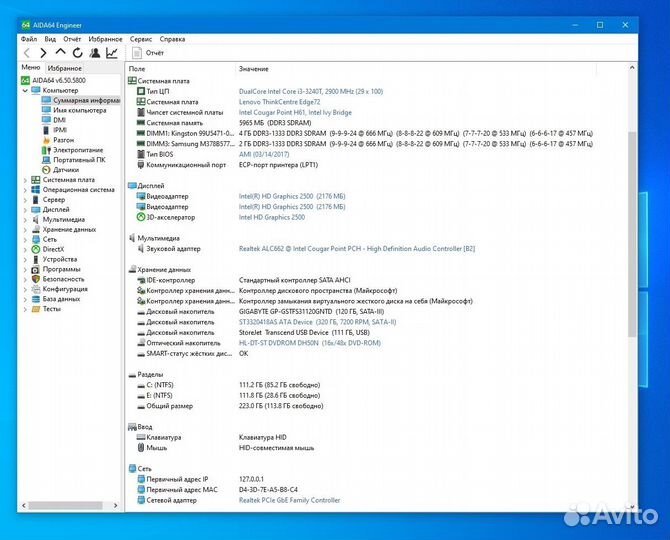Click the Программы tree icon
Screen dimensions: 670x540
pos(36,269)
